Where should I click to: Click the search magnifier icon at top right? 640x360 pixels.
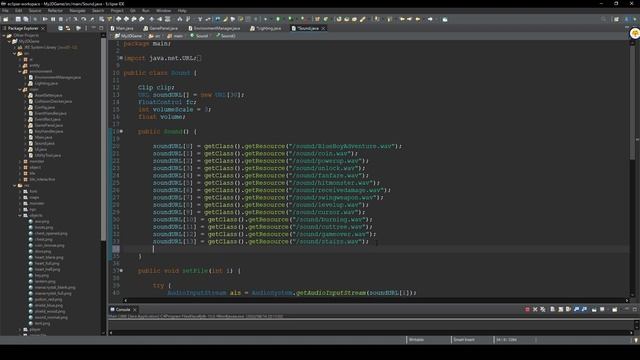pyautogui.click(x=604, y=19)
